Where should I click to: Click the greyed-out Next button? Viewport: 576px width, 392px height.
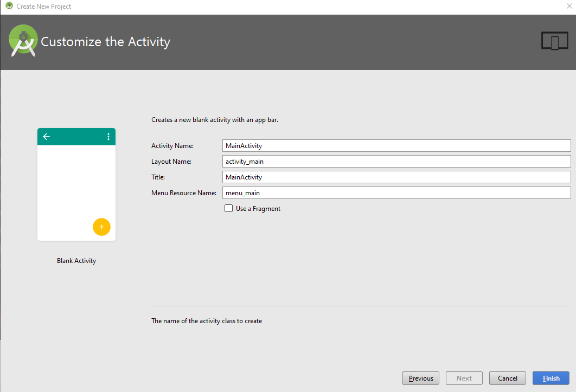(464, 378)
